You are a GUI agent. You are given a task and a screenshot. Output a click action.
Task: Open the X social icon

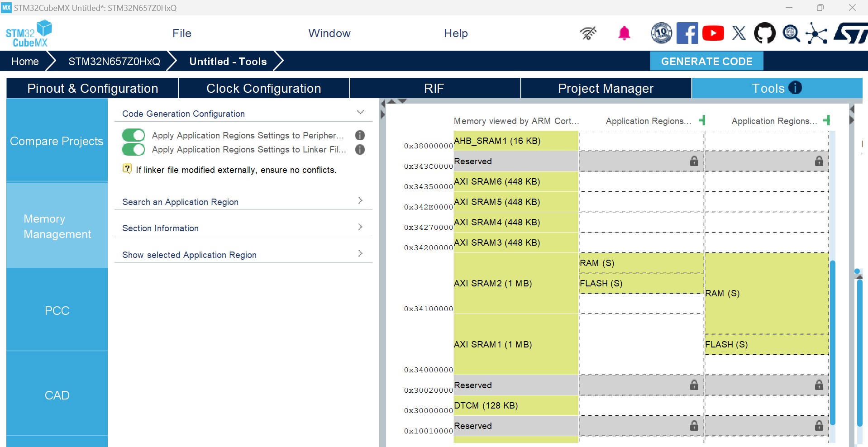pyautogui.click(x=739, y=33)
